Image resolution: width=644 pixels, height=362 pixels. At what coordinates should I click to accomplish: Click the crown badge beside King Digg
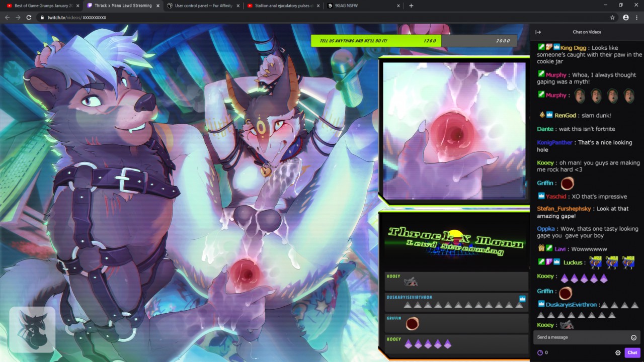click(556, 47)
